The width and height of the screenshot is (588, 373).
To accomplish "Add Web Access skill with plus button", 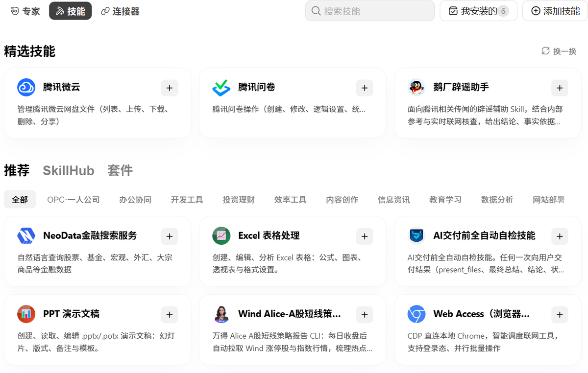I will pos(560,315).
